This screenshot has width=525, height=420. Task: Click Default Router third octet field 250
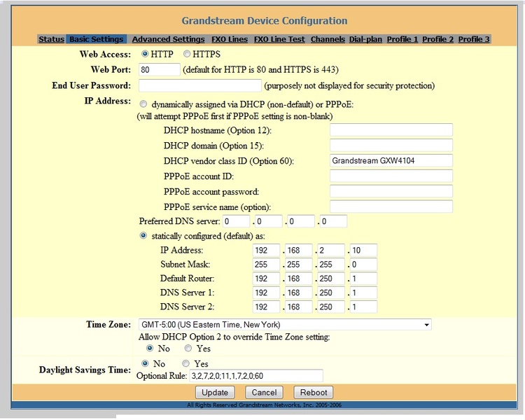pyautogui.click(x=331, y=279)
